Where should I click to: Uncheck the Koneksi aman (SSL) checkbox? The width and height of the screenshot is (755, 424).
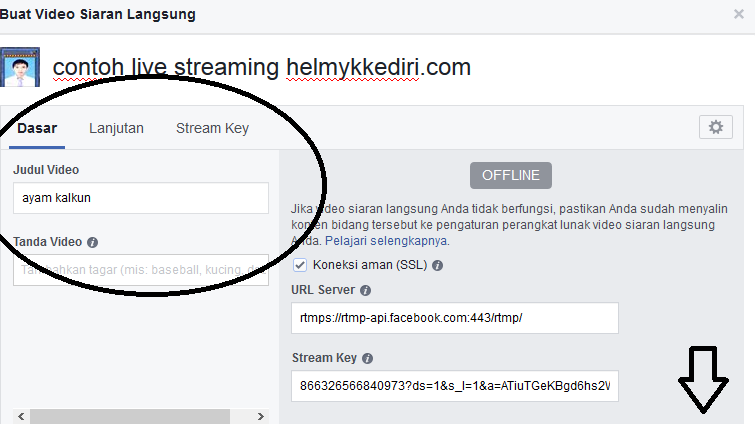[299, 265]
